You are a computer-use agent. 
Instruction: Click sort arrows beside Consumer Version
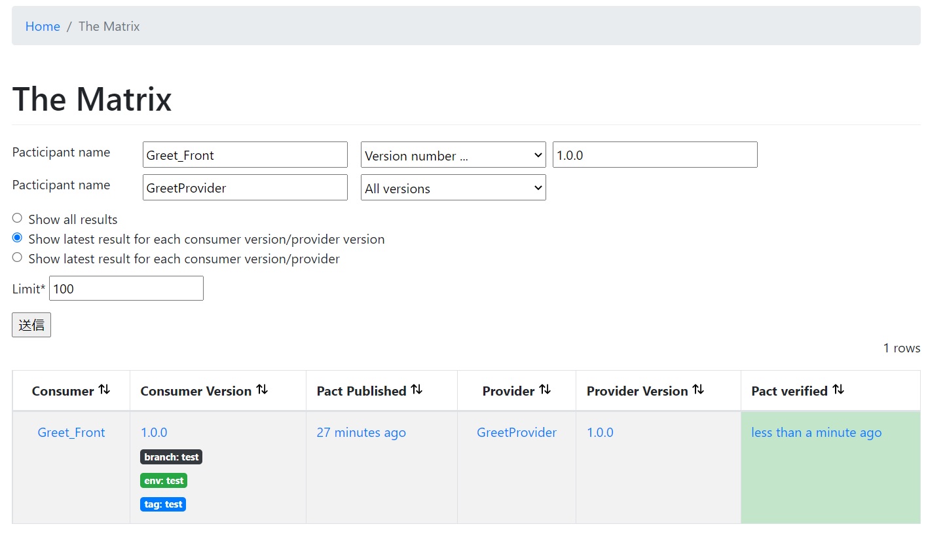(x=262, y=390)
